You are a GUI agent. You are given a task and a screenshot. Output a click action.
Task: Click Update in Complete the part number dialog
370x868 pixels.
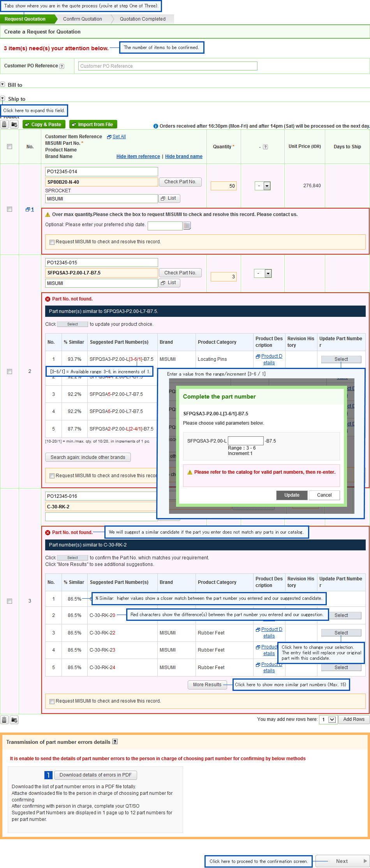(292, 495)
